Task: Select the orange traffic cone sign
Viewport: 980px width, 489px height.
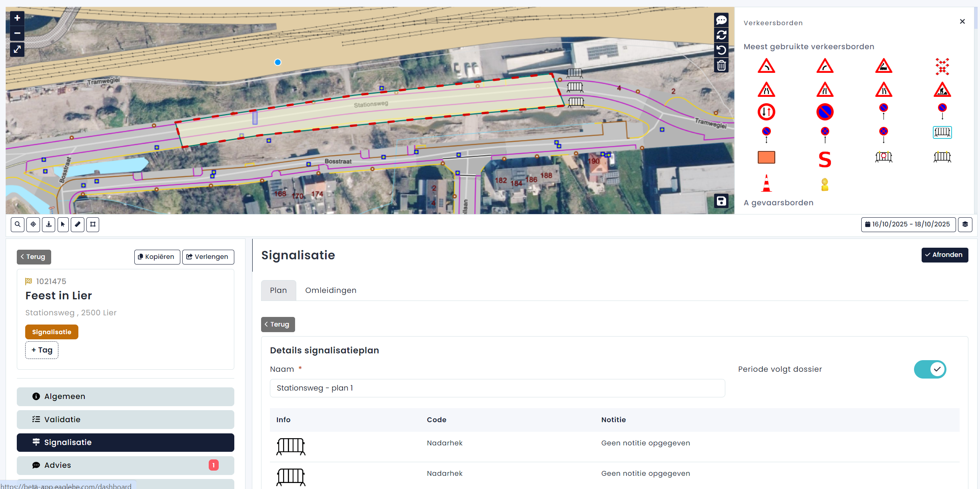Action: point(766,183)
